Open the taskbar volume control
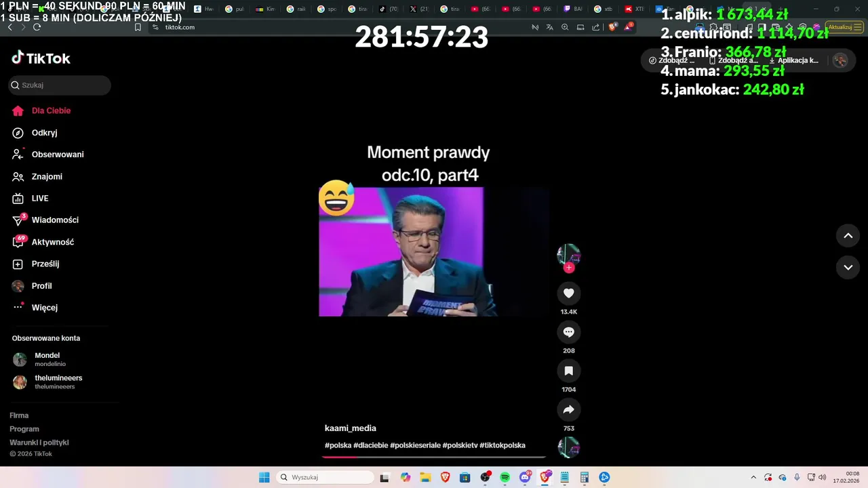The width and height of the screenshot is (868, 488). click(822, 477)
